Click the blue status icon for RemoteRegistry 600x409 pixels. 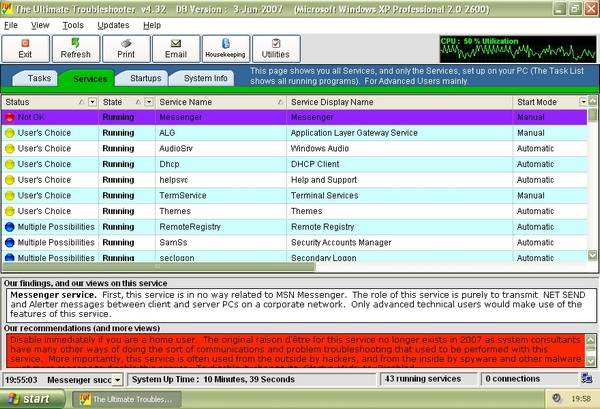pyautogui.click(x=10, y=227)
